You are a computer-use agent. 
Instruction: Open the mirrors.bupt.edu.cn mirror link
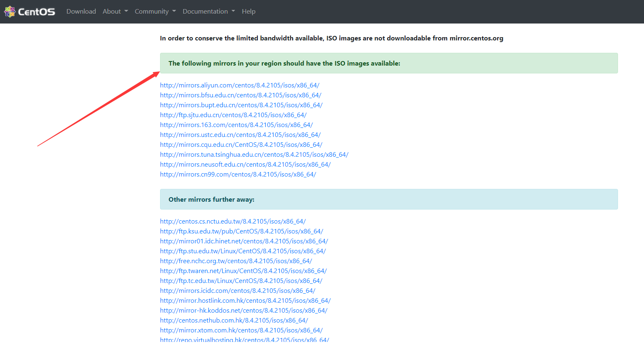pos(241,105)
